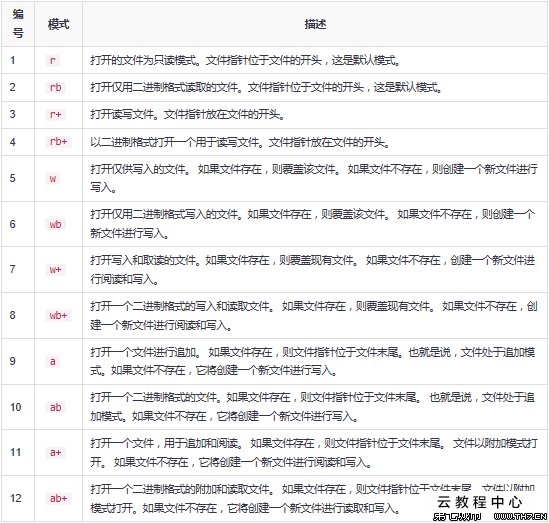549x523 pixels.
Task: Click the '描述' column header
Action: (315, 25)
